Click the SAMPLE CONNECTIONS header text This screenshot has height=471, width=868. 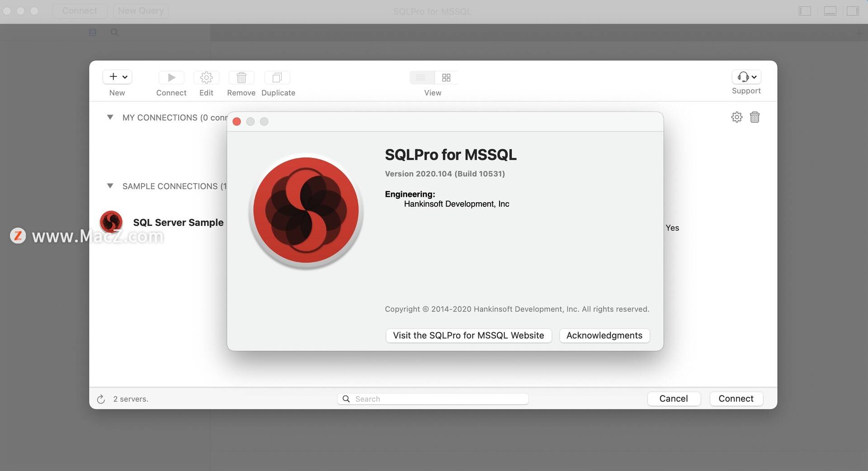[x=175, y=186]
